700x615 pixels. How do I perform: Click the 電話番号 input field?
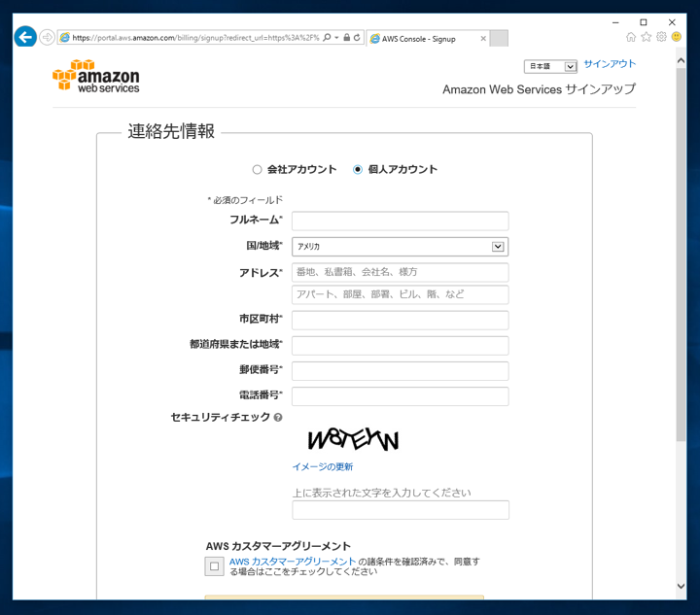(400, 396)
